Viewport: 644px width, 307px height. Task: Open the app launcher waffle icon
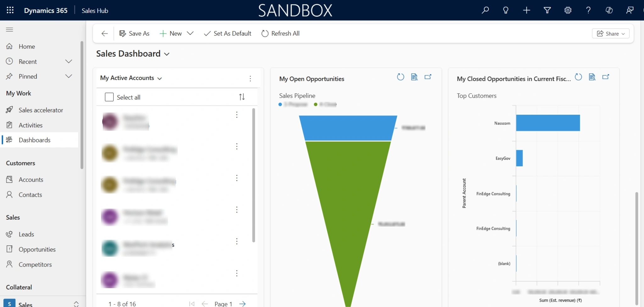(x=10, y=10)
